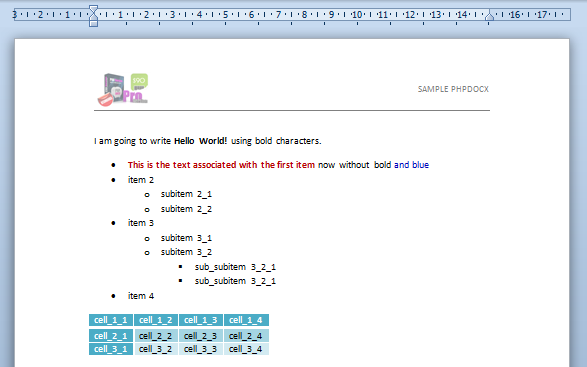
Task: Click list entry subitem 3_1
Action: pos(186,238)
